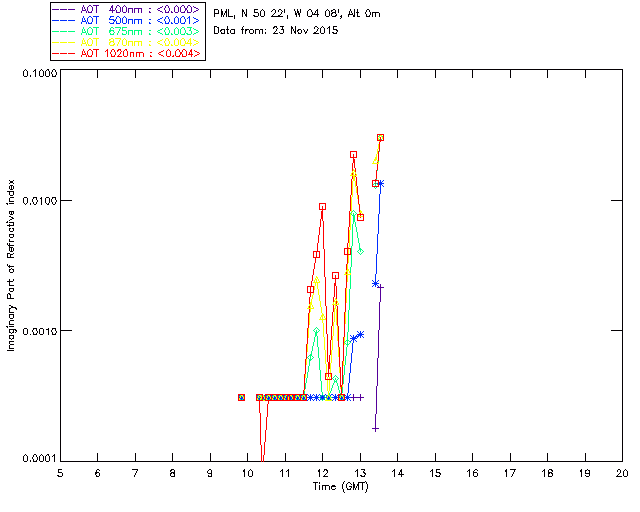Click the AOT 500nm legend entry

pyautogui.click(x=127, y=20)
